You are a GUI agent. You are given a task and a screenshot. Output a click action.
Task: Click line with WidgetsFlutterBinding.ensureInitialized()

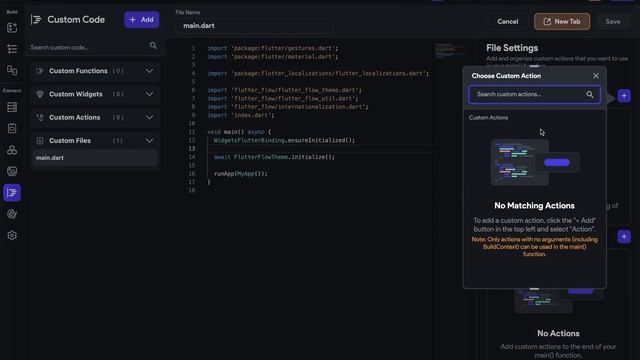[284, 140]
